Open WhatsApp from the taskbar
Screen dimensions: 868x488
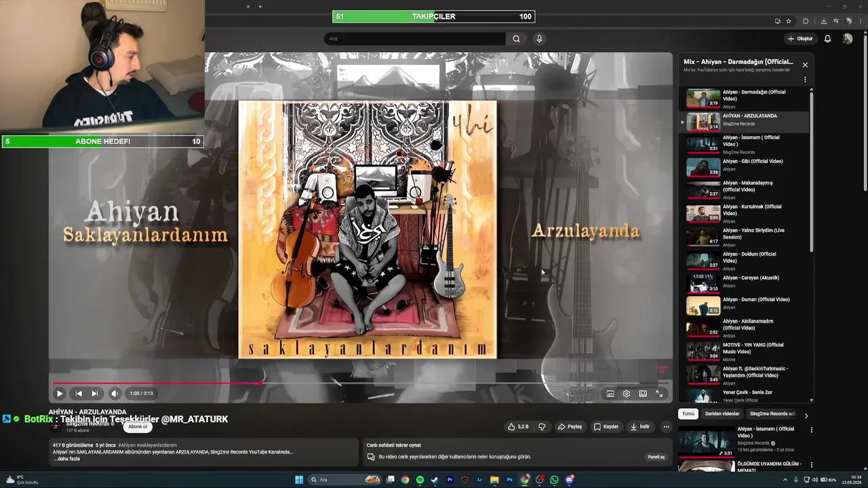click(x=554, y=480)
